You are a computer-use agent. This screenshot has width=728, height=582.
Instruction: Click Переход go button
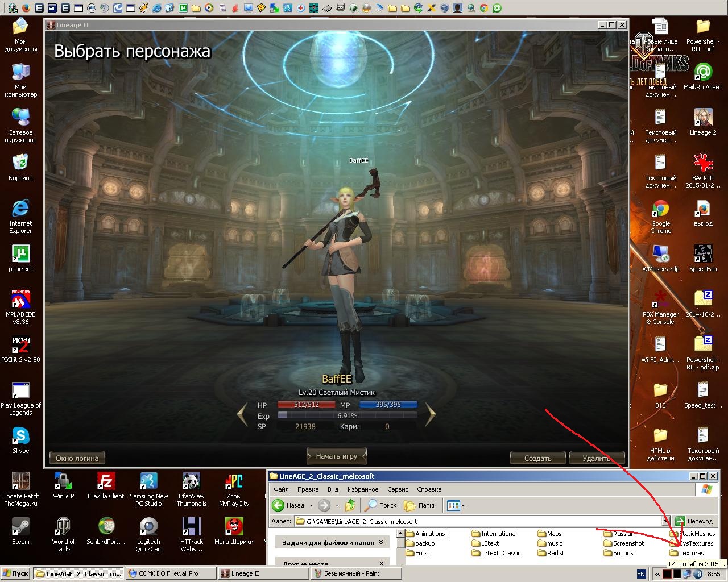pos(694,521)
